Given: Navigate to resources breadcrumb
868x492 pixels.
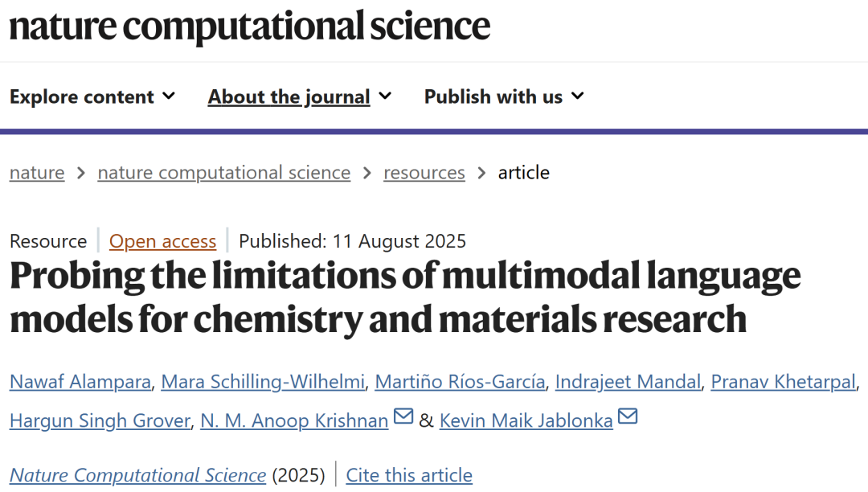Looking at the screenshot, I should [424, 173].
